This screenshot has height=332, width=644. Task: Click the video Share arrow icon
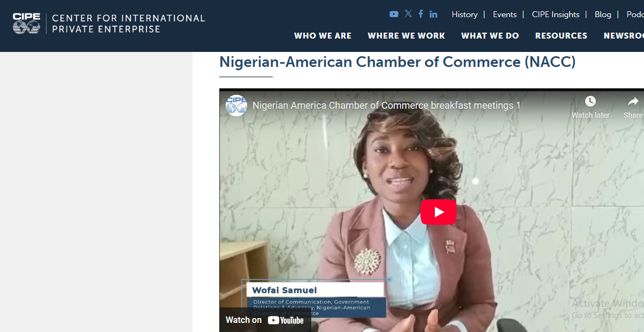[x=633, y=102]
